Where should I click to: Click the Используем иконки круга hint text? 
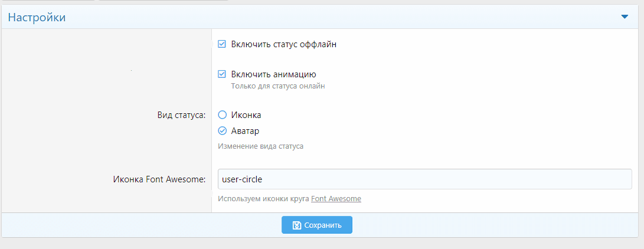(x=263, y=199)
